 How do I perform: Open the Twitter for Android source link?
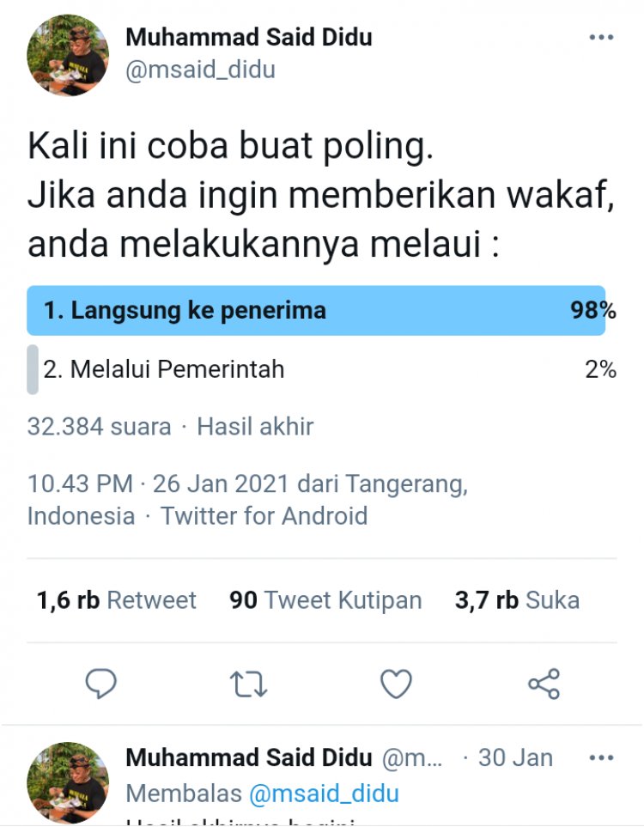tap(264, 516)
